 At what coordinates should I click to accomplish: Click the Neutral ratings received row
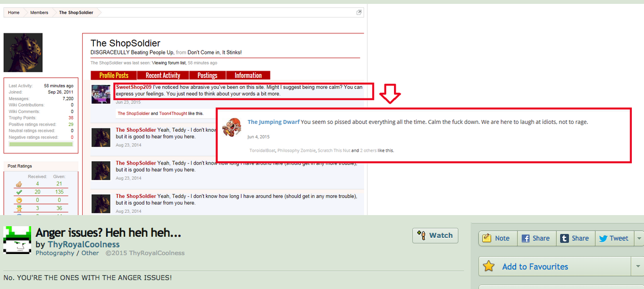(x=41, y=131)
